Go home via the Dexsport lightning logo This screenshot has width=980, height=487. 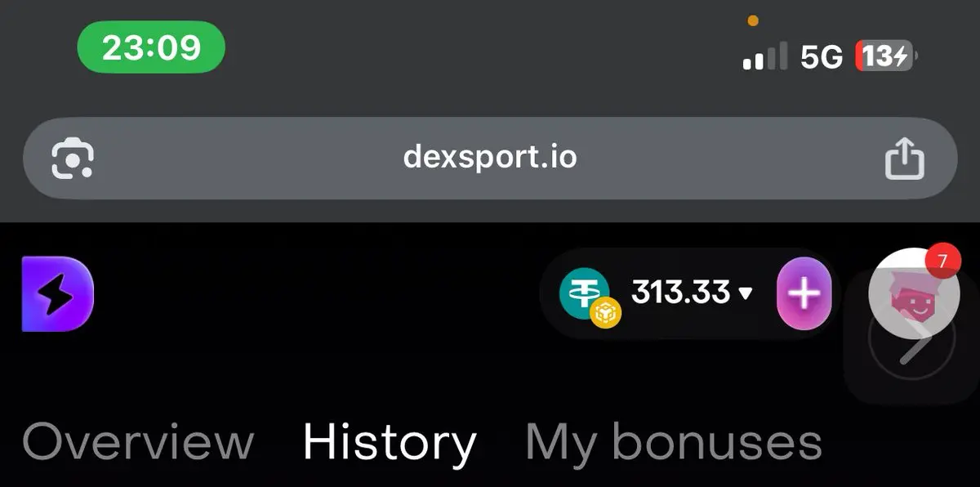(58, 294)
